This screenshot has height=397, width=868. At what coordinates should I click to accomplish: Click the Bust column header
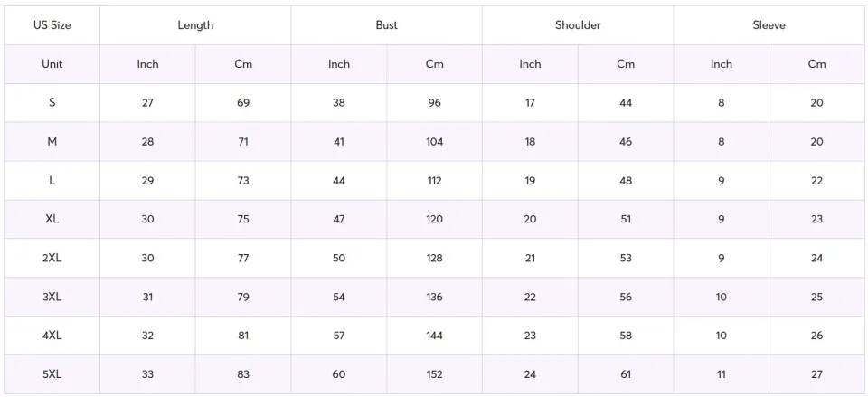386,25
